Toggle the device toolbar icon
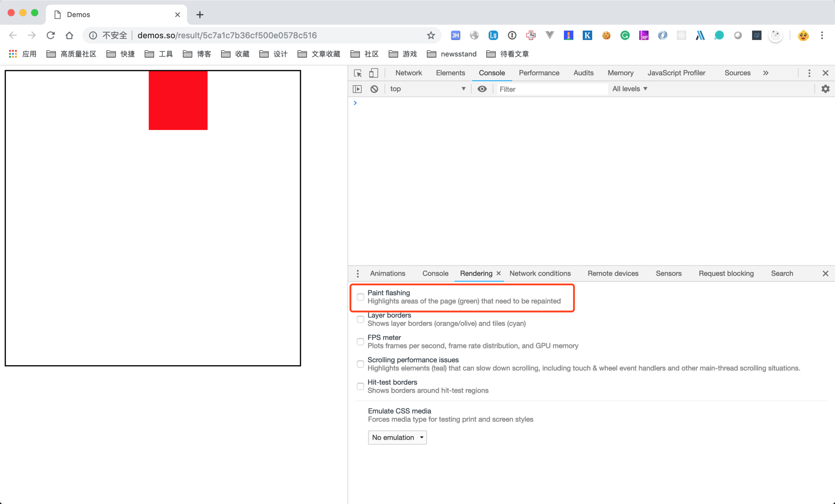This screenshot has width=835, height=504. click(x=373, y=73)
